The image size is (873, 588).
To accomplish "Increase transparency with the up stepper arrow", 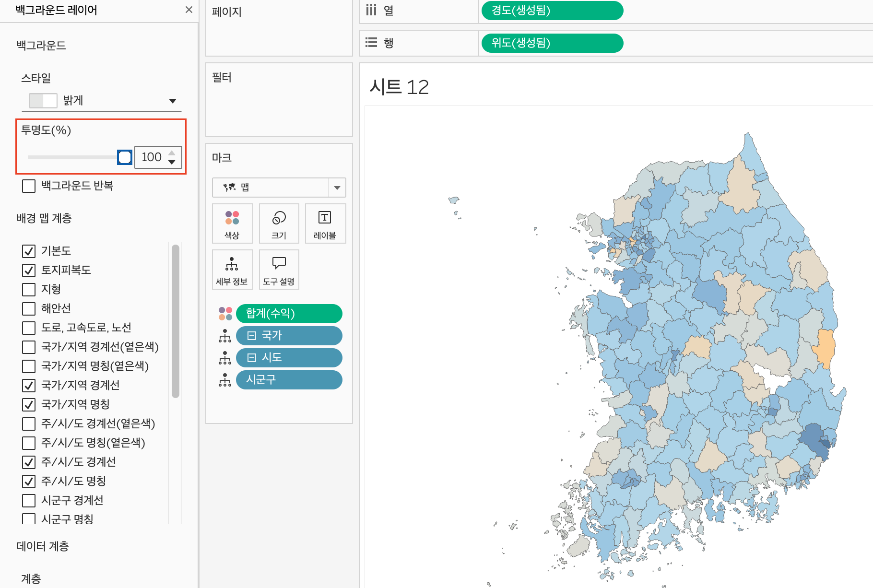I will (x=172, y=153).
